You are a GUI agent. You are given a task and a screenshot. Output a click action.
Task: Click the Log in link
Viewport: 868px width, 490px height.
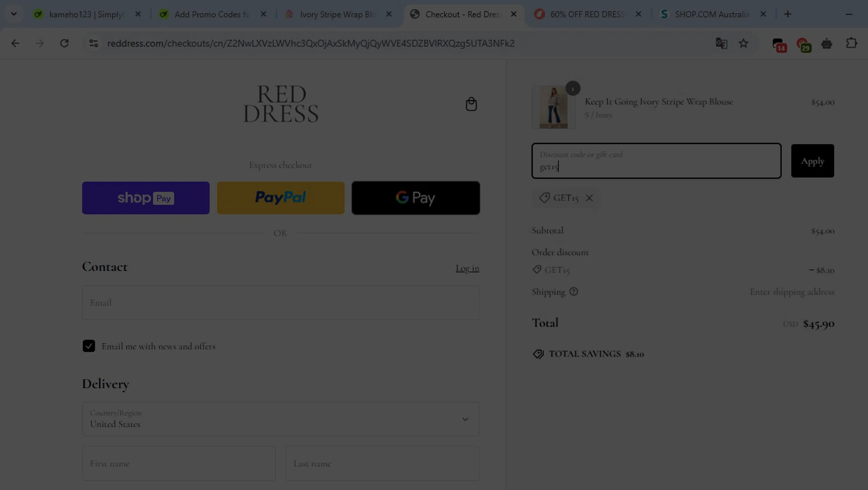(x=467, y=268)
